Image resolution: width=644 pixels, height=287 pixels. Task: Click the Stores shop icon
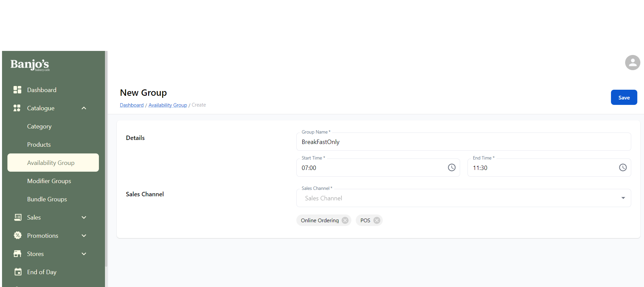(x=17, y=254)
